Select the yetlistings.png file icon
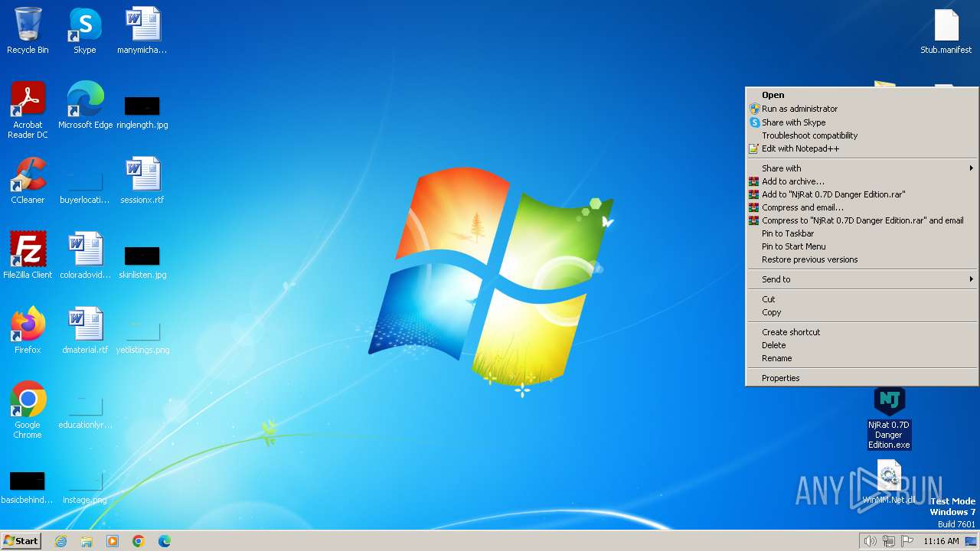The width and height of the screenshot is (980, 551). 142,336
